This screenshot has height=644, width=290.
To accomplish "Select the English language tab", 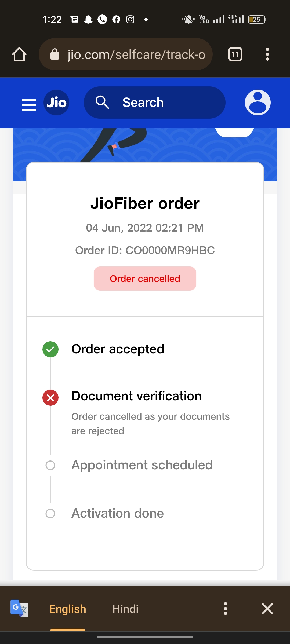I will (68, 609).
